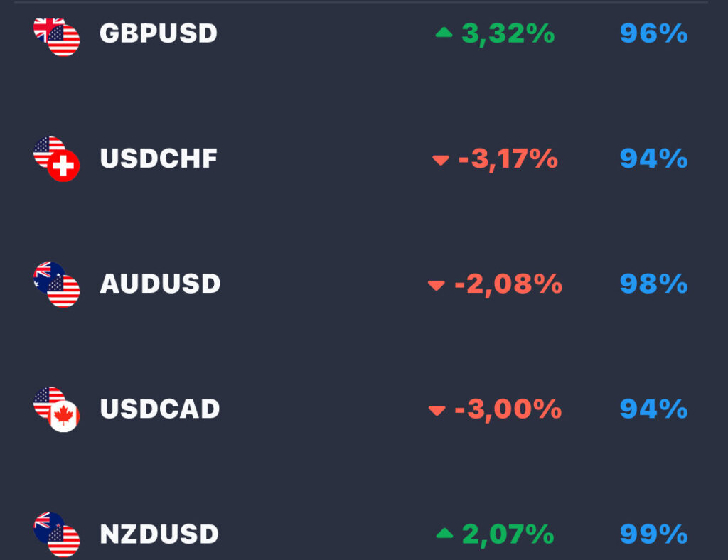This screenshot has width=728, height=560.
Task: Click the 98% payout for AUDUSD
Action: coord(654,284)
